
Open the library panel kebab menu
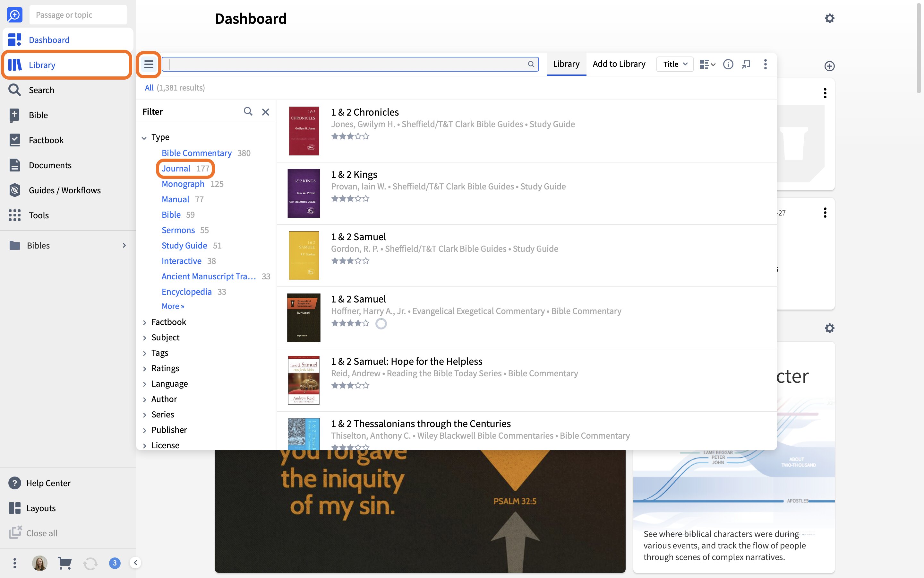coord(765,64)
